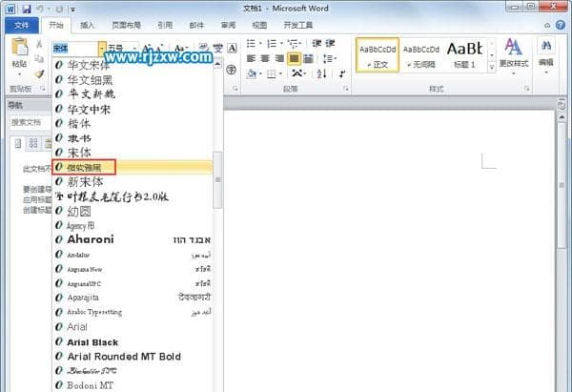Apply the 正文 Normal style
Viewport: 572px width, 392px height.
[378, 55]
